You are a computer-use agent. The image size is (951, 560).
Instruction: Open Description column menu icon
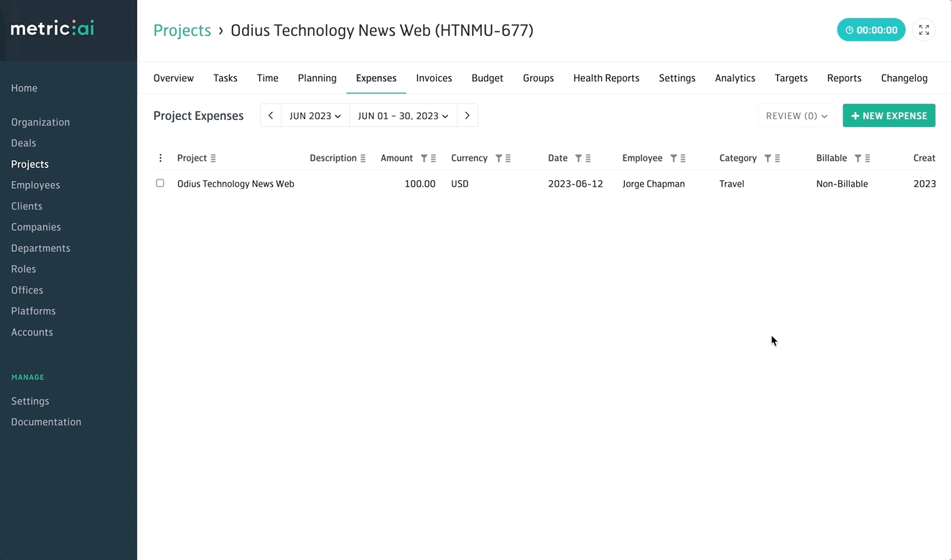tap(363, 159)
